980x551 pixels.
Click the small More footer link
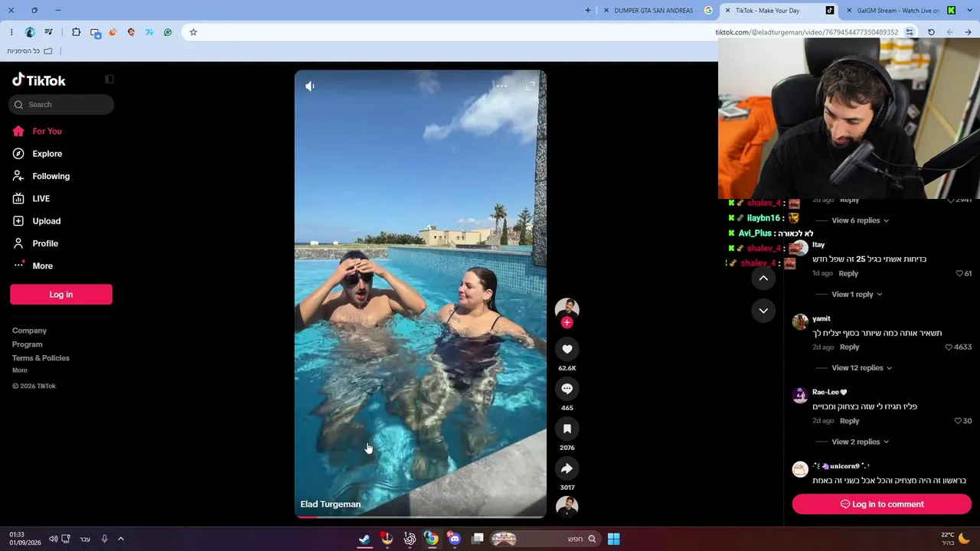point(20,370)
